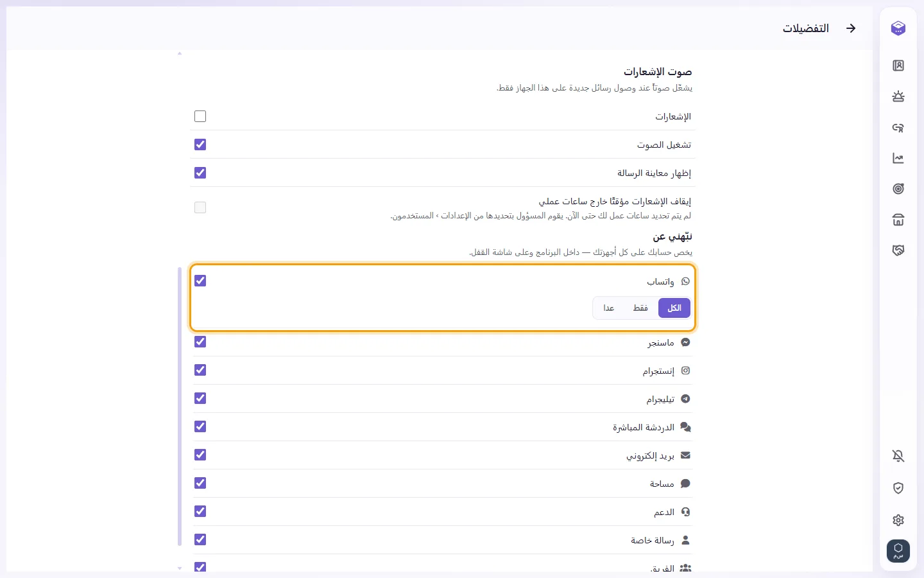Open the reply assignment icon in sidebar

coord(898,128)
